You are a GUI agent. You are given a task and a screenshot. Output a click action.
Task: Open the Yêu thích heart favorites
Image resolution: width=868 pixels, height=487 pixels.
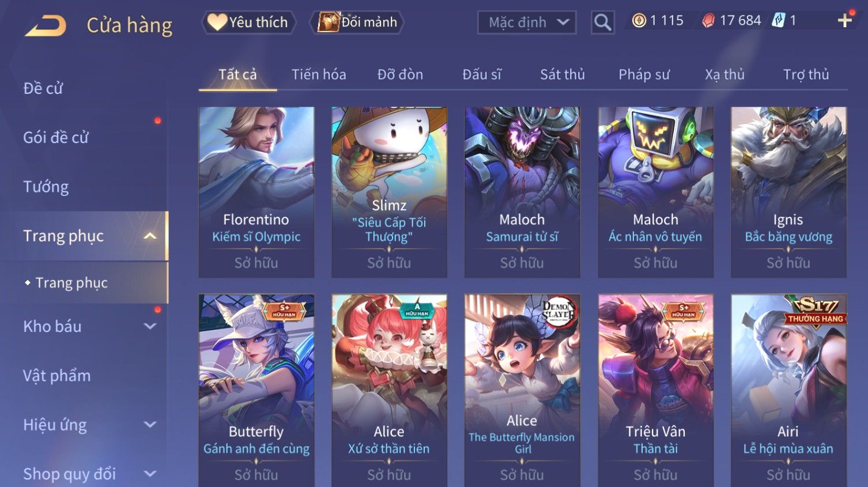[x=248, y=22]
